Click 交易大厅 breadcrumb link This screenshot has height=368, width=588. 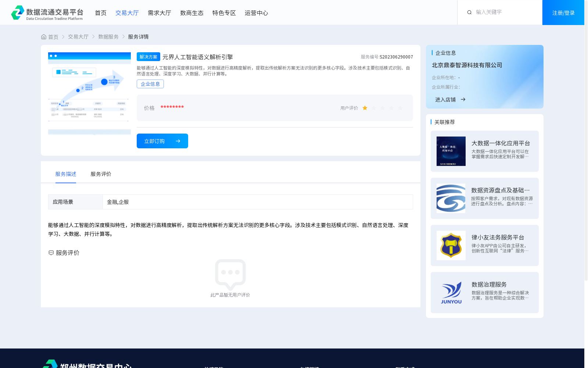point(78,37)
